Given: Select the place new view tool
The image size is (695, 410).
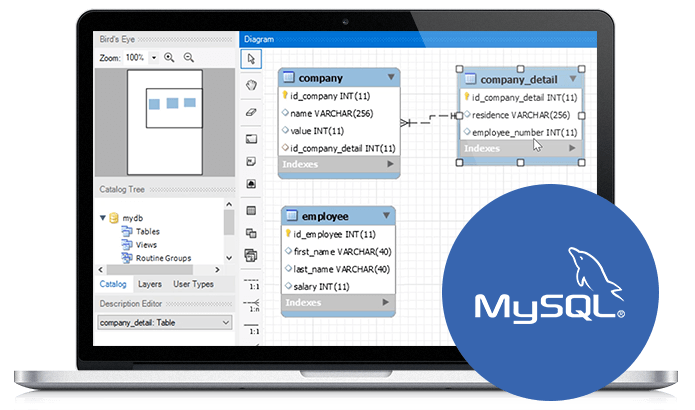Looking at the screenshot, I should tap(251, 234).
